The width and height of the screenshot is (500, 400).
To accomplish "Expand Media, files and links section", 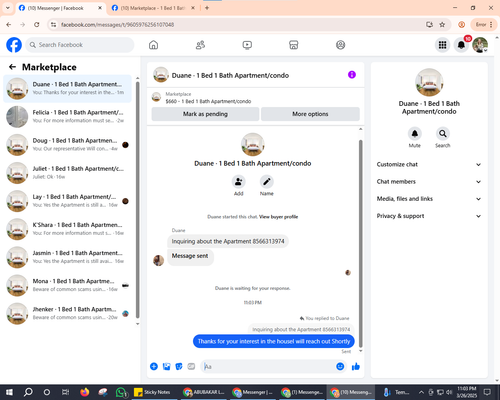I will click(x=429, y=199).
